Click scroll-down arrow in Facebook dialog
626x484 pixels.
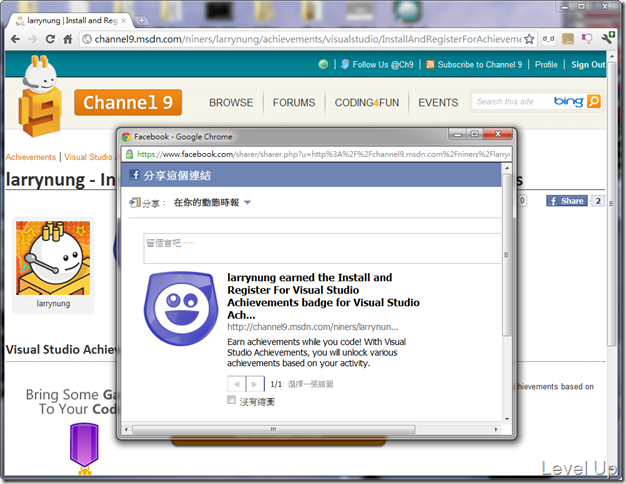coord(507,419)
